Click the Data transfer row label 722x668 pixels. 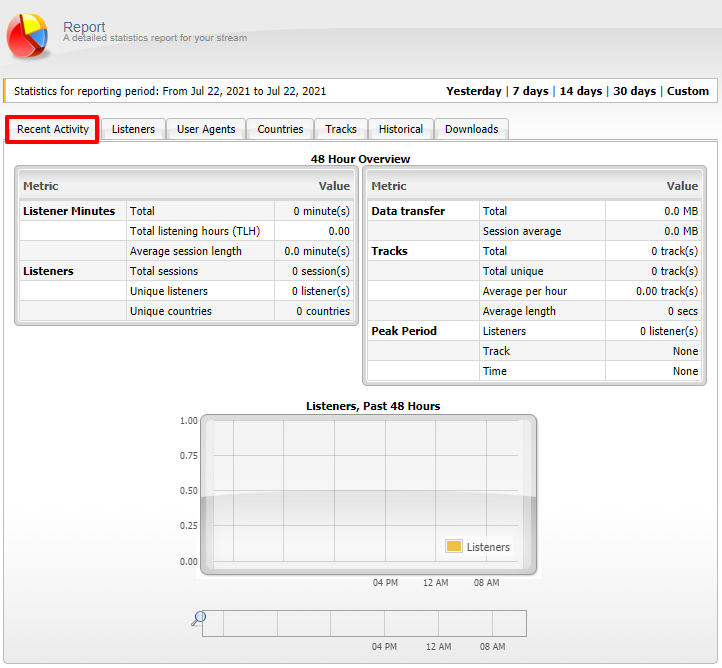tap(408, 211)
